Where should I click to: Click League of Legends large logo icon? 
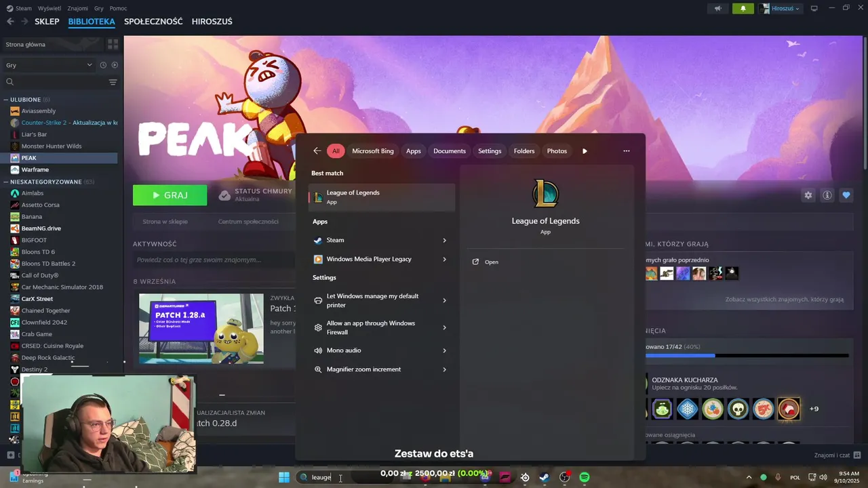click(545, 195)
